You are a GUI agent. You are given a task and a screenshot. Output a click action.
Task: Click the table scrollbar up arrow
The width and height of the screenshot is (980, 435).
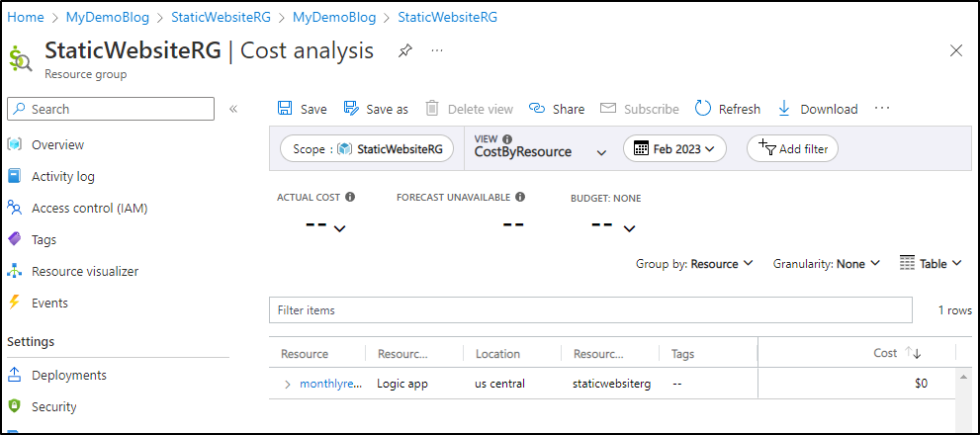click(x=965, y=376)
